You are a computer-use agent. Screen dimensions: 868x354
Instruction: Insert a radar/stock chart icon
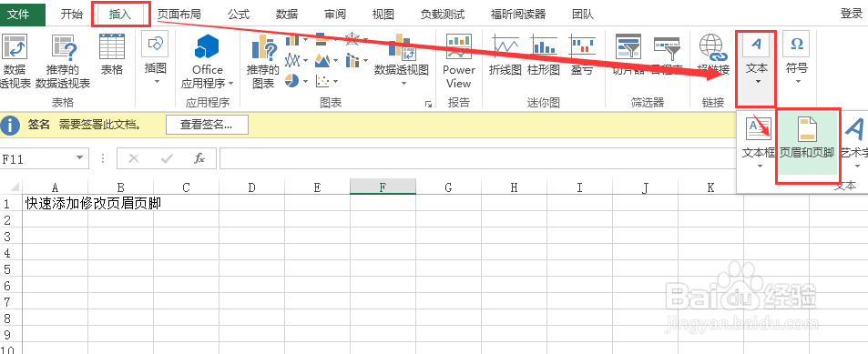(x=352, y=40)
